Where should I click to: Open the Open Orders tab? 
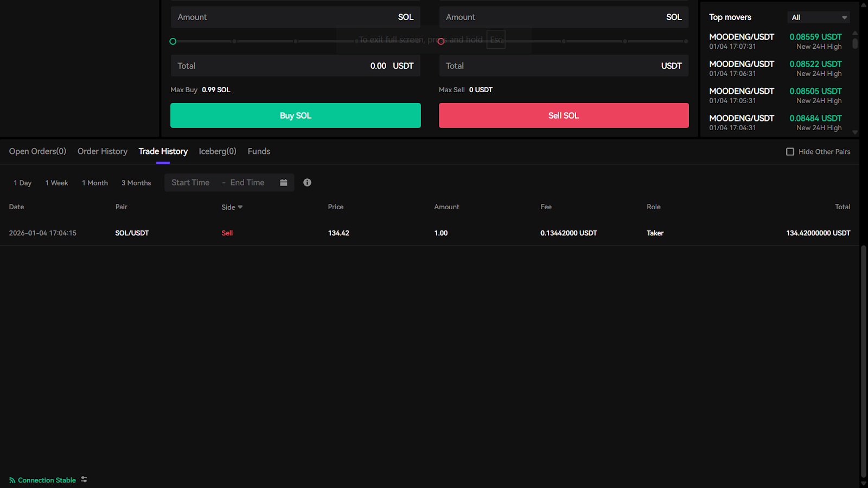(x=37, y=151)
